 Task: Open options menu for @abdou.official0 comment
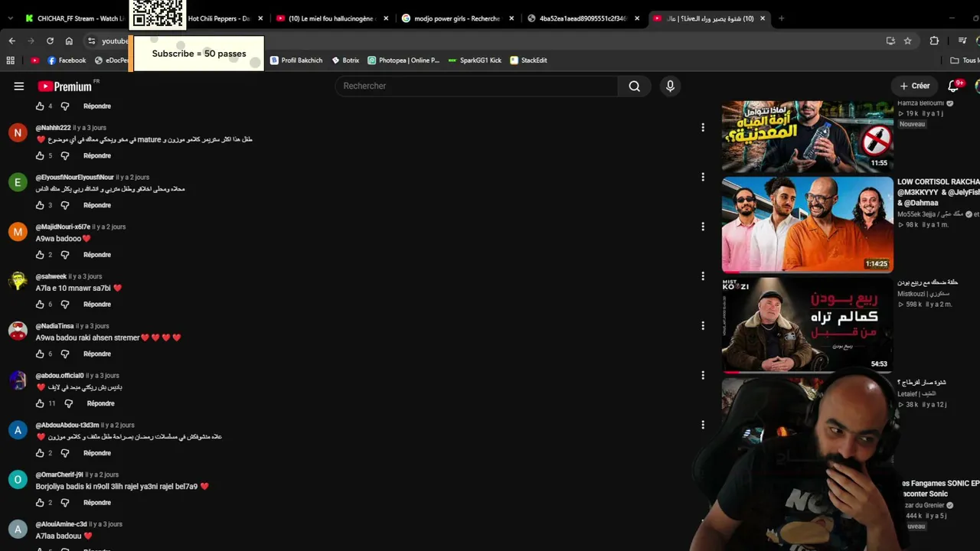(x=703, y=375)
